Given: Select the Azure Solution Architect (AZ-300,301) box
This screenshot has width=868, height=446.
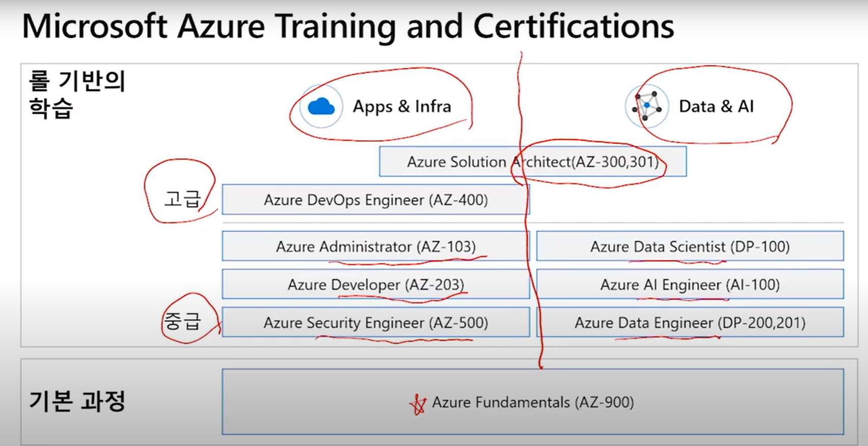Looking at the screenshot, I should click(533, 161).
